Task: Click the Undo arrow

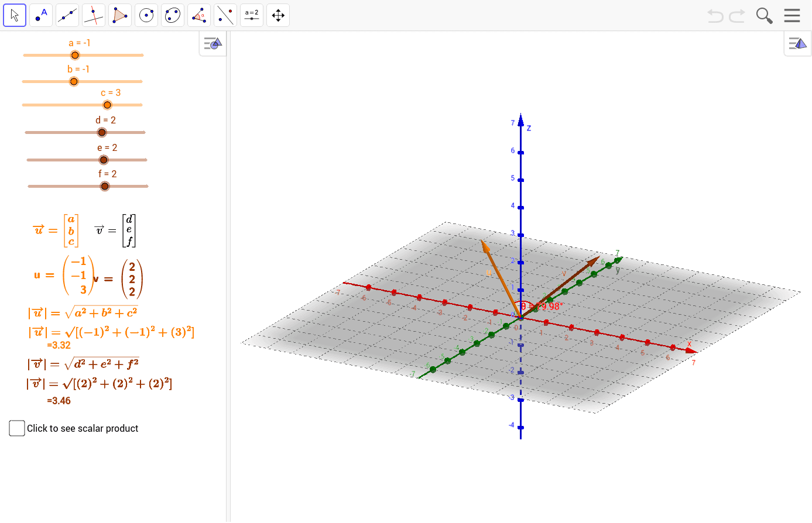Action: pyautogui.click(x=715, y=16)
